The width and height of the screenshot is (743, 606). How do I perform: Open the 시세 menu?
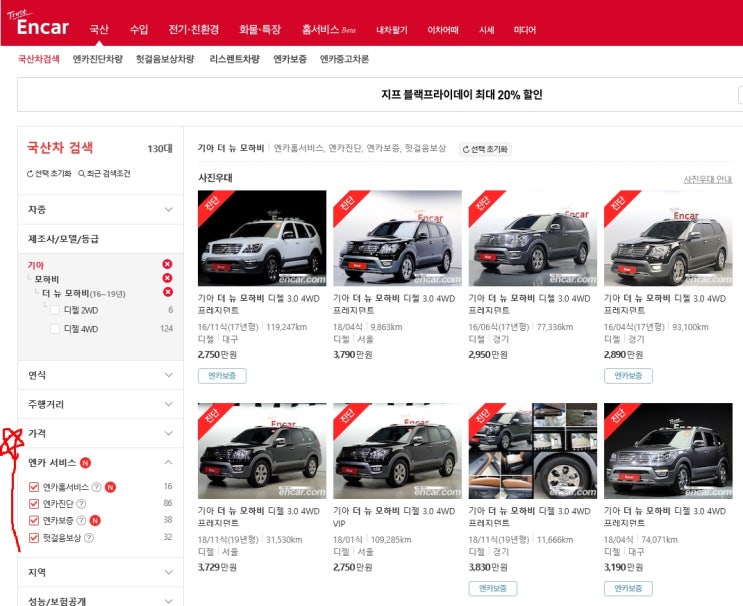pyautogui.click(x=487, y=30)
